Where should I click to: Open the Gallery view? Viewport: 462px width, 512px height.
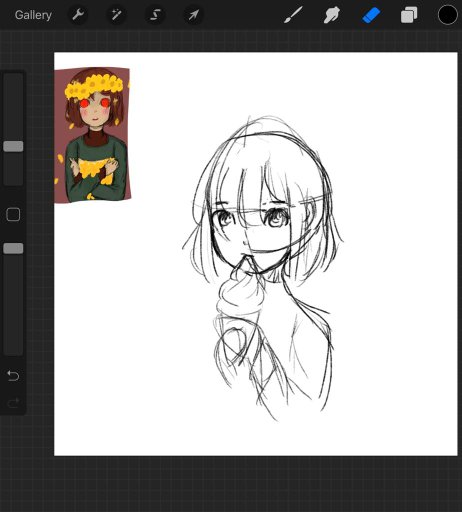[33, 15]
